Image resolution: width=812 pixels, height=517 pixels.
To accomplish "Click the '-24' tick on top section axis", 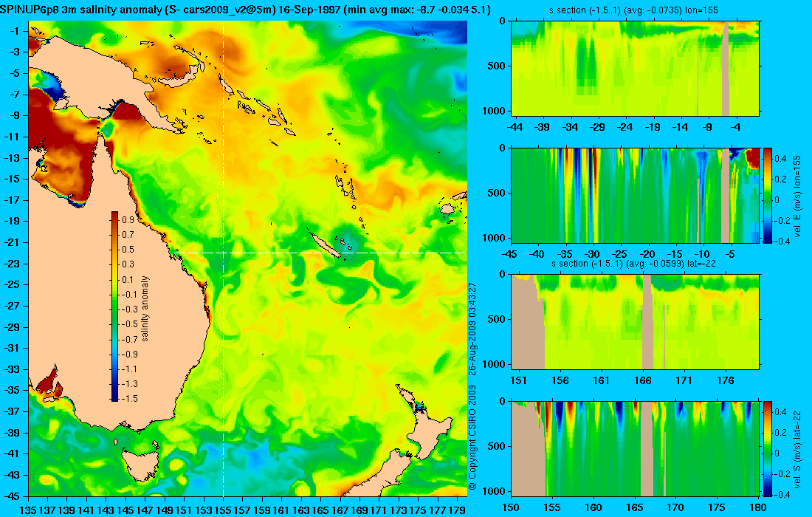I will pos(625,127).
